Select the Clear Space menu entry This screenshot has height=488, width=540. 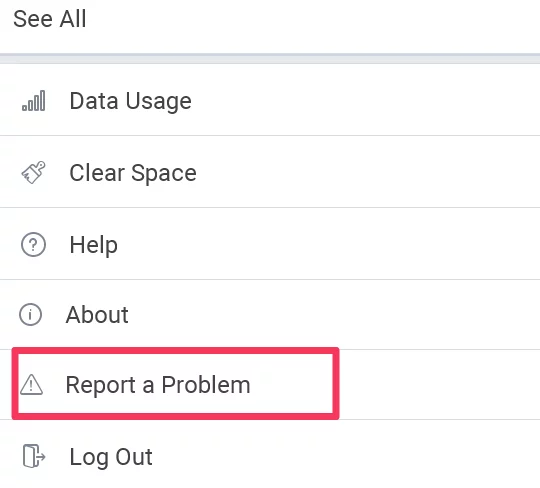270,172
